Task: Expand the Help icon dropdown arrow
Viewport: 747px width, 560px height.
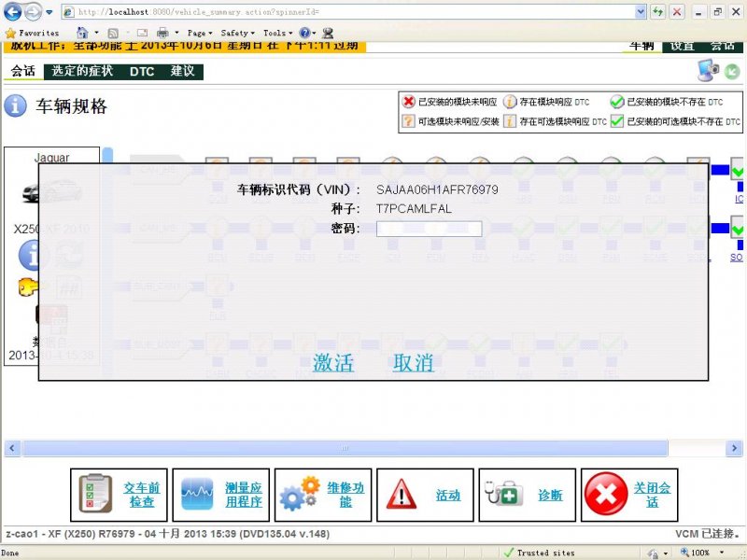Action: 314,33
